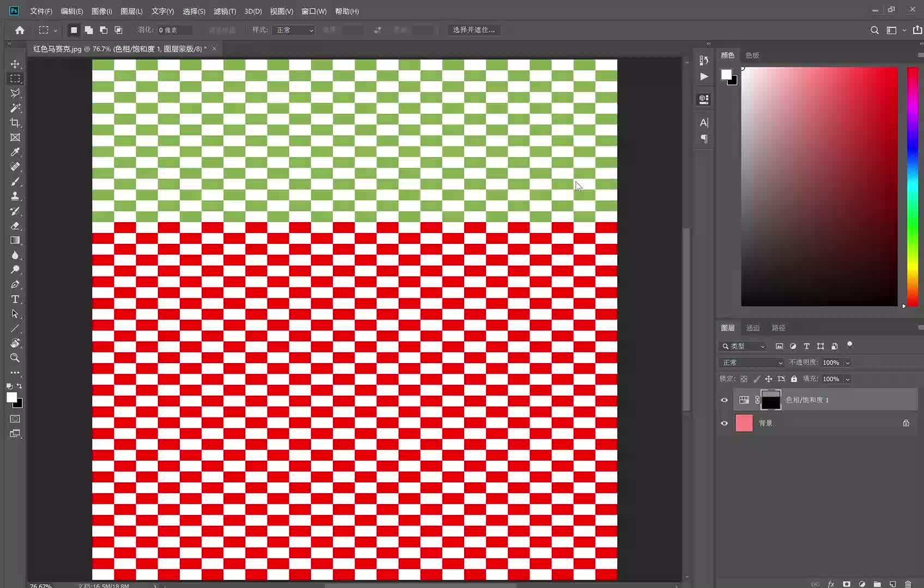Open the 图像(I) menu
The width and height of the screenshot is (924, 588).
(101, 11)
